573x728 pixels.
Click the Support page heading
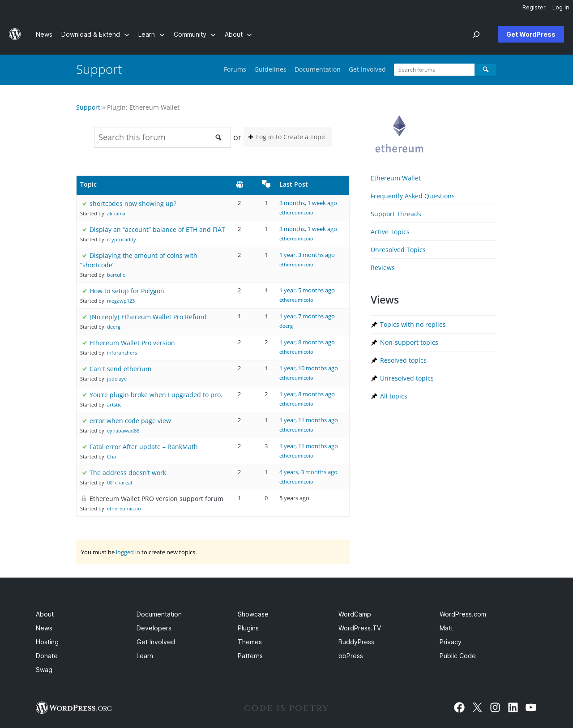pyautogui.click(x=99, y=69)
